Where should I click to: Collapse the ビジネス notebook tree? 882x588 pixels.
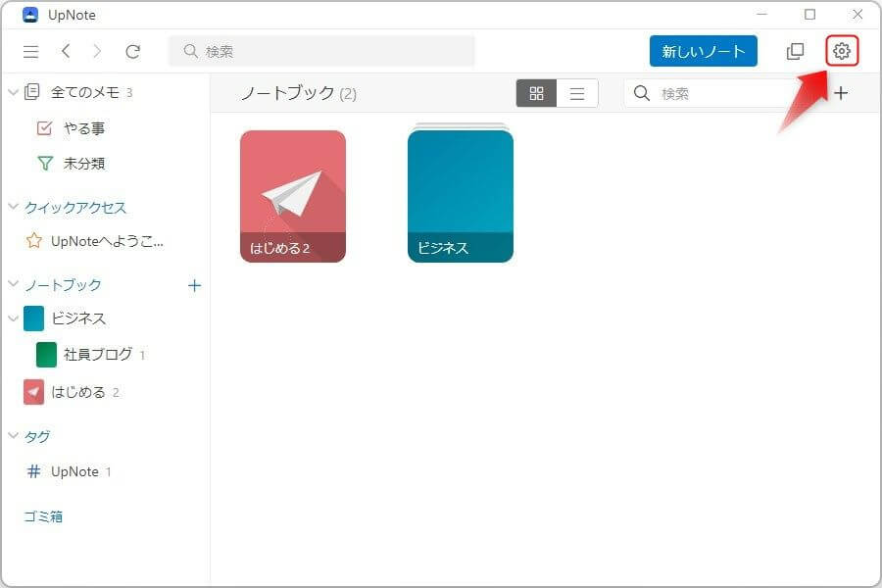(x=14, y=318)
